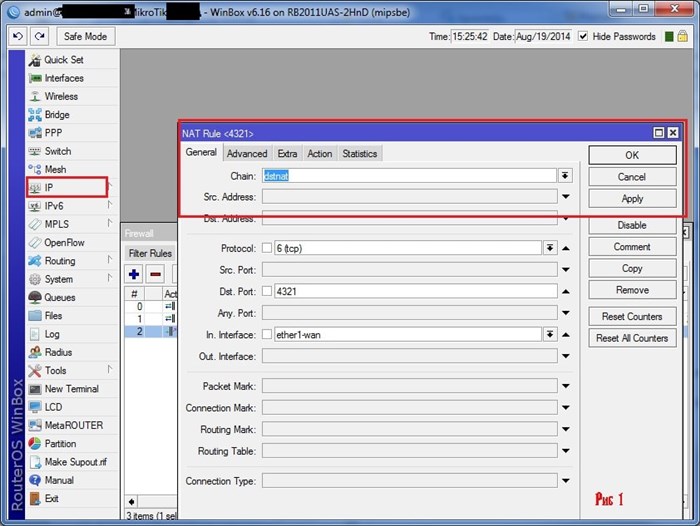Open the System menu
700x526 pixels.
58,280
